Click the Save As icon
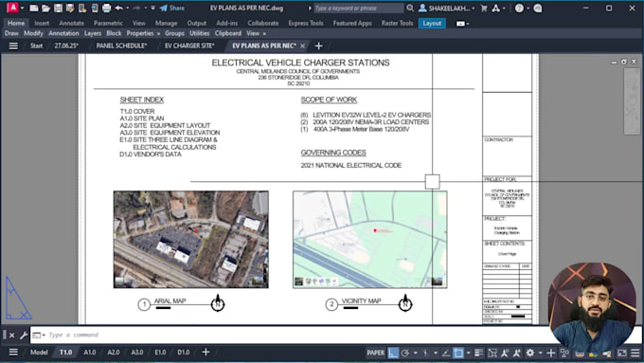This screenshot has width=644, height=363. [x=70, y=8]
